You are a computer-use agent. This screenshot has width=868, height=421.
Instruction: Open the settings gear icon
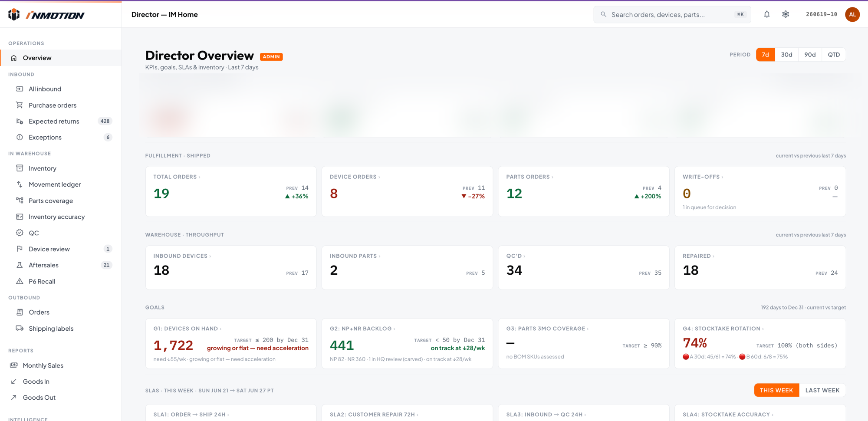tap(786, 14)
